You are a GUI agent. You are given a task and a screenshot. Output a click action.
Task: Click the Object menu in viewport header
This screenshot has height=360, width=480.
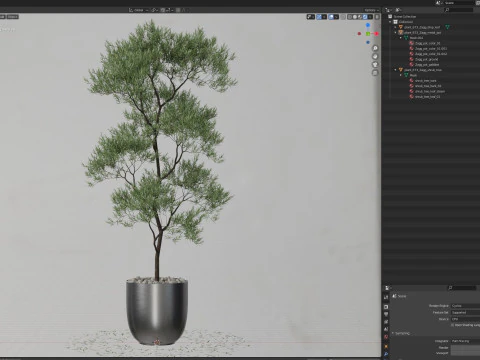(13, 17)
